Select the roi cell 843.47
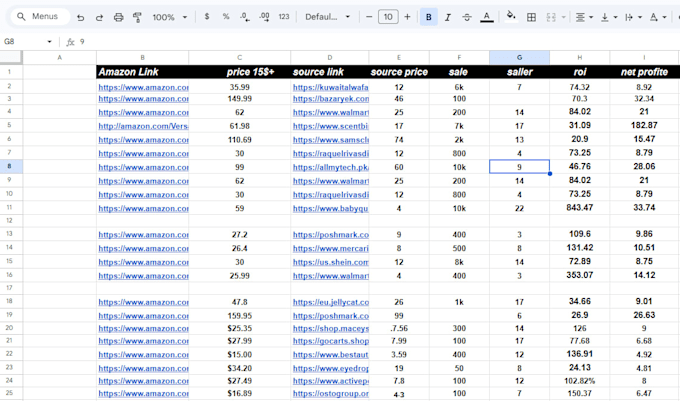This screenshot has height=401, width=680. pyautogui.click(x=579, y=208)
